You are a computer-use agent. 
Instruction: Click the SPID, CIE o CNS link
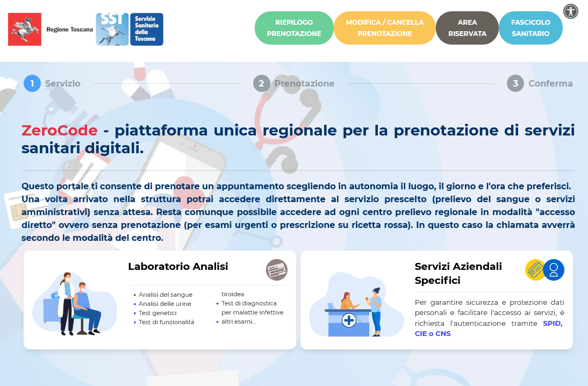point(489,328)
